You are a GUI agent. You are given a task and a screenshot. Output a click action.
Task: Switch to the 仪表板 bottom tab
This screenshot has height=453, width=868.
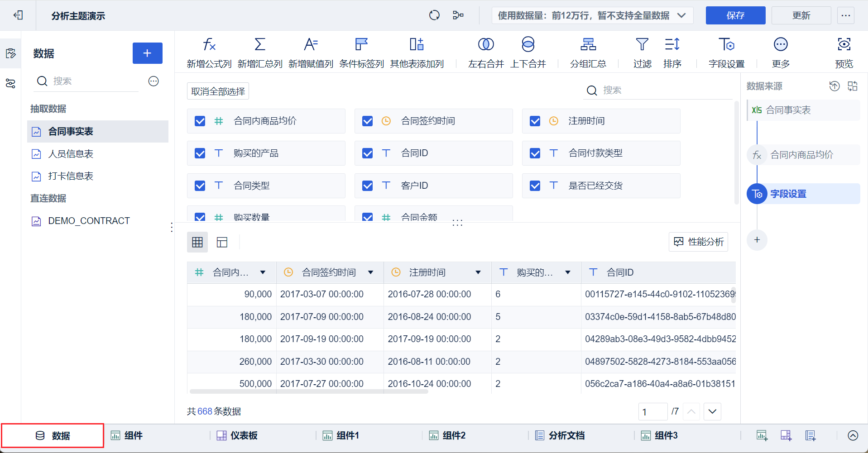[x=237, y=435]
